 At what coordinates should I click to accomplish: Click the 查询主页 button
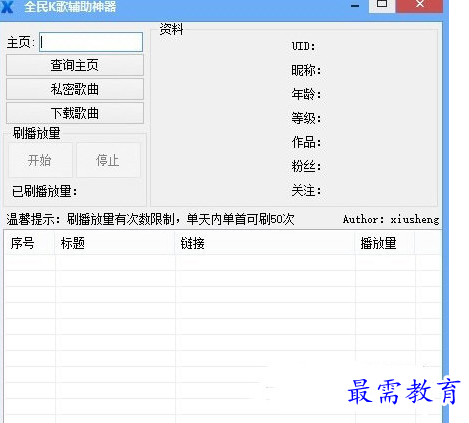[x=75, y=65]
